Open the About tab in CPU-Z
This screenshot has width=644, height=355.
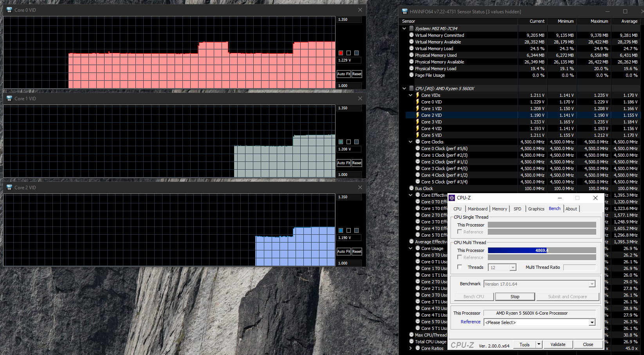(571, 209)
